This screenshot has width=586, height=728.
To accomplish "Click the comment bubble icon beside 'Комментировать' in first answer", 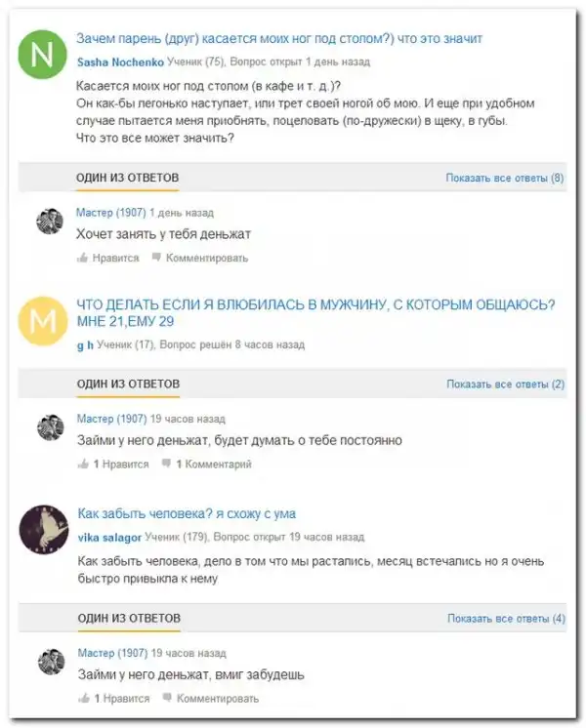I will click(x=157, y=259).
